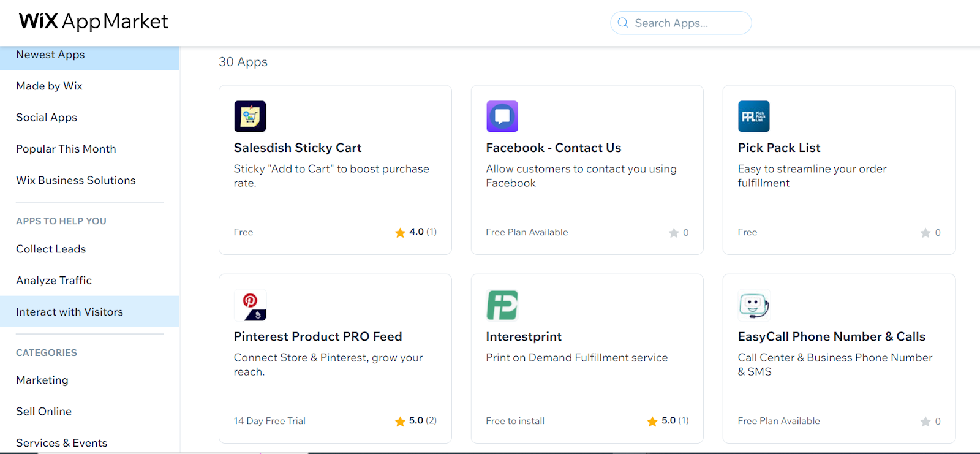This screenshot has height=454, width=980.
Task: Click the gray rating star on Pick Pack List
Action: click(925, 233)
